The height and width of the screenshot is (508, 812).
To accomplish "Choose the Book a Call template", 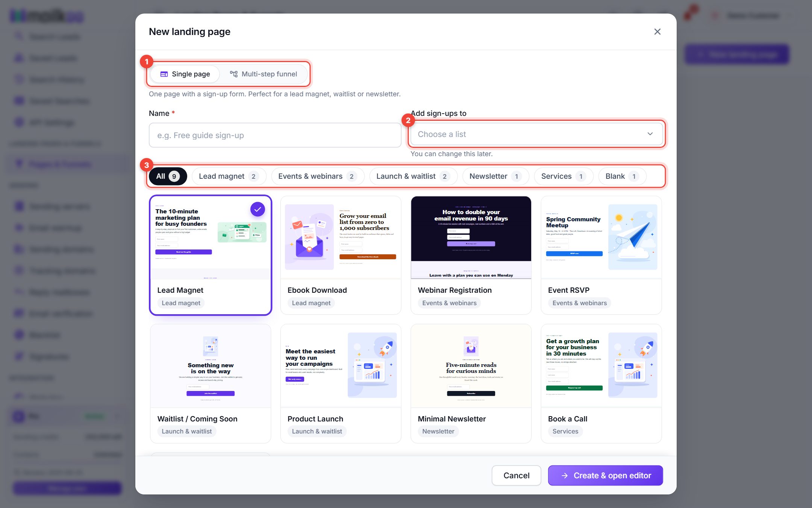I will 601,383.
